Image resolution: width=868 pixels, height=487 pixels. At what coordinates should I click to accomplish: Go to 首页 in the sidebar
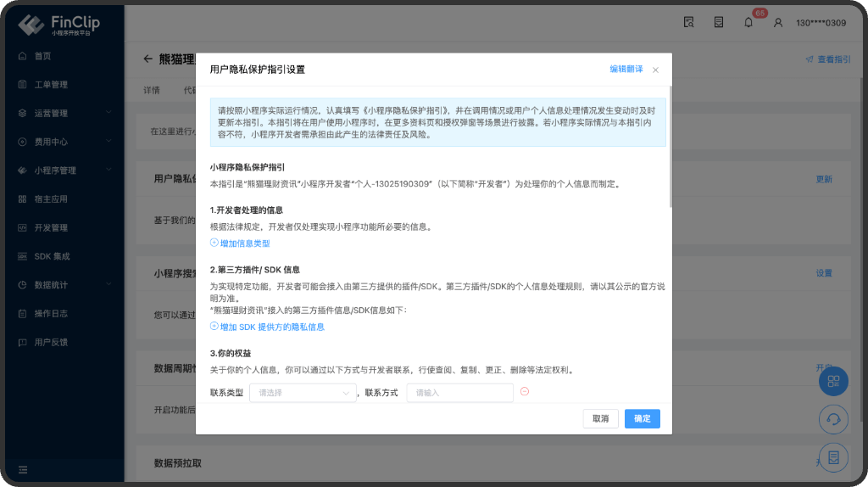click(x=42, y=56)
